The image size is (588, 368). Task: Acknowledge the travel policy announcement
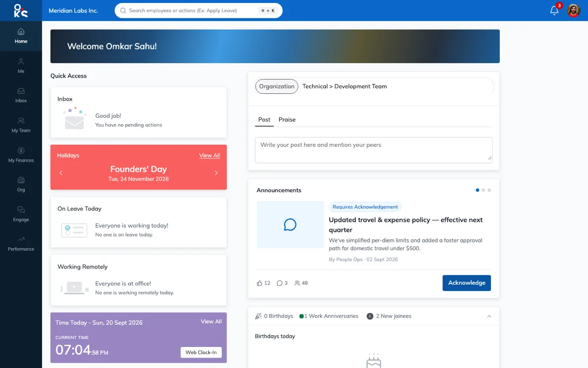click(x=466, y=283)
